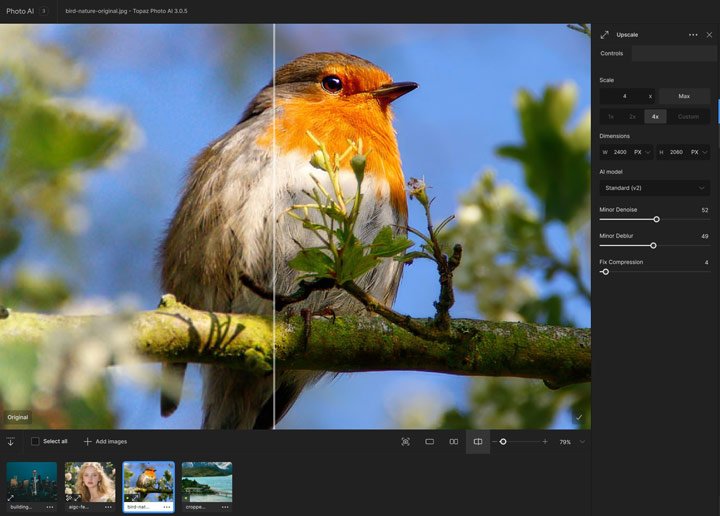Switch to single image view
The width and height of the screenshot is (720, 516).
[x=429, y=441]
